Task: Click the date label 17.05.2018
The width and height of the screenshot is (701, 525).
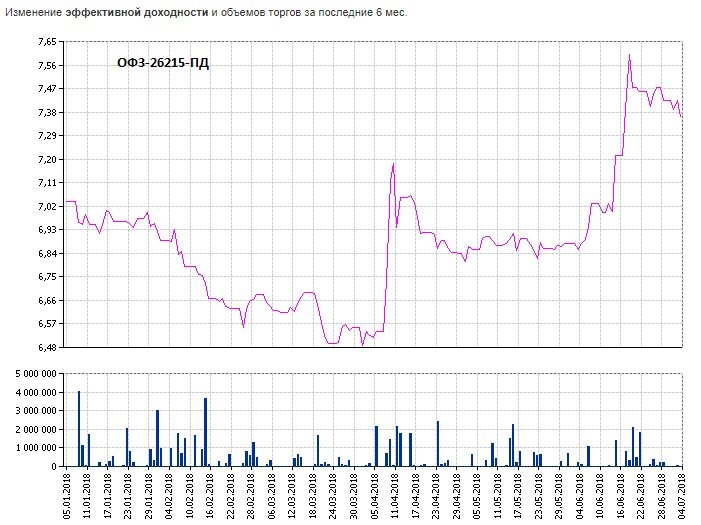Action: point(519,497)
